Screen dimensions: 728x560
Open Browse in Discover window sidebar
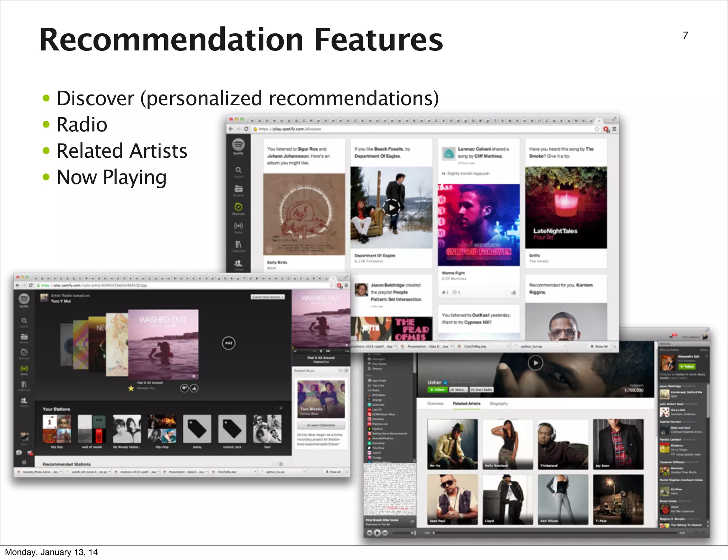(x=239, y=190)
